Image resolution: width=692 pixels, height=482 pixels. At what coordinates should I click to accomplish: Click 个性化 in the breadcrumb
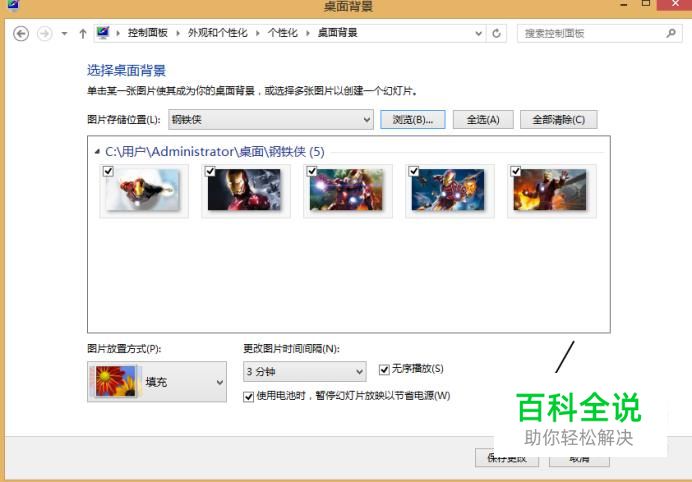282,33
